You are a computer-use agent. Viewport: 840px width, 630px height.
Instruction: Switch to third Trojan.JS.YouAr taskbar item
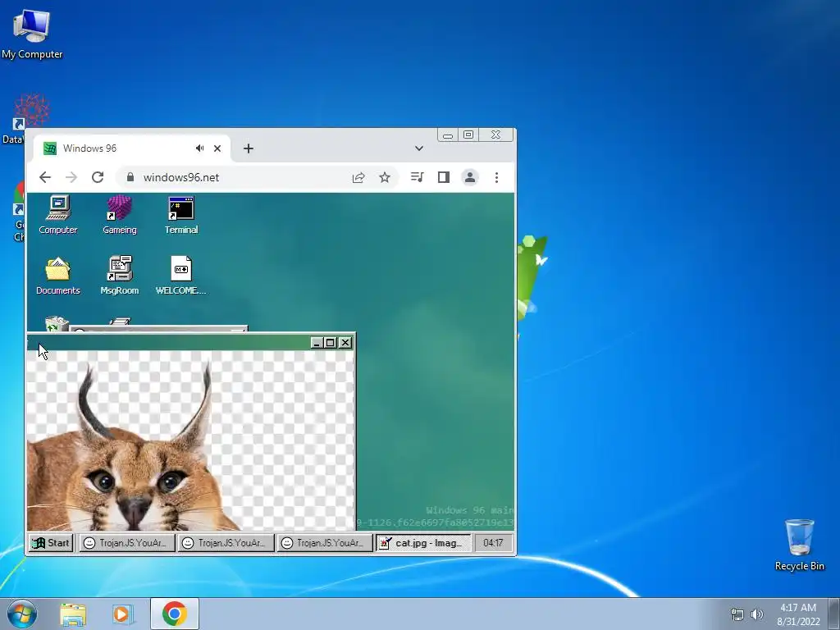pos(324,543)
